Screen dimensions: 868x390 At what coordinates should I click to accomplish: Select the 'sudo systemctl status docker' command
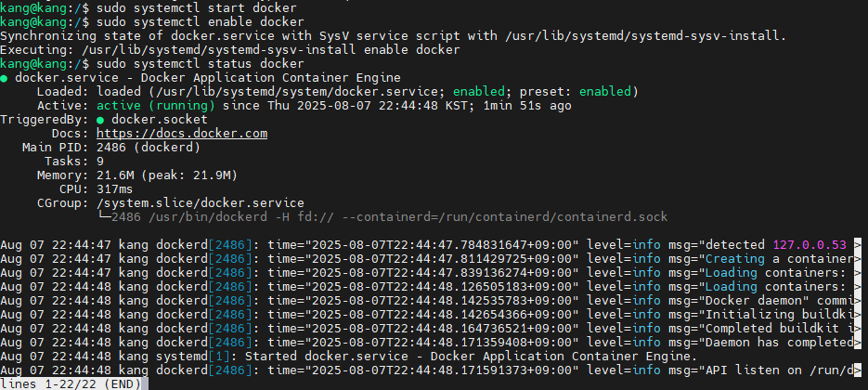point(200,64)
